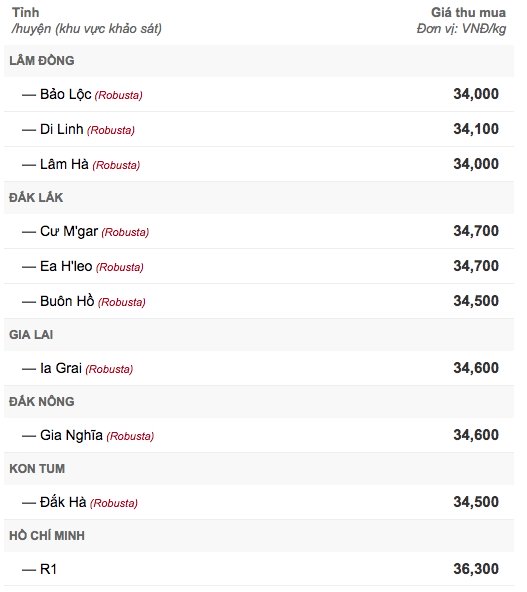Select the Bảo Lộc Robusta row

(x=259, y=94)
